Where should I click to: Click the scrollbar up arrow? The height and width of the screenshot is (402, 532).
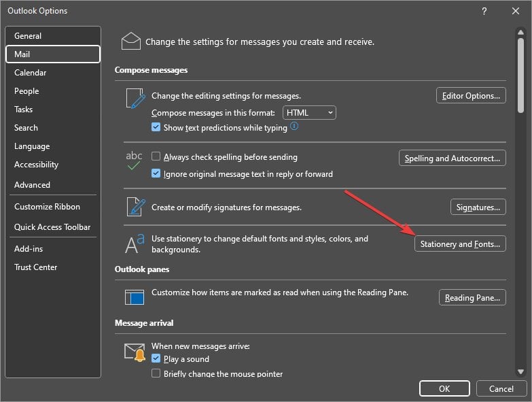(x=520, y=32)
